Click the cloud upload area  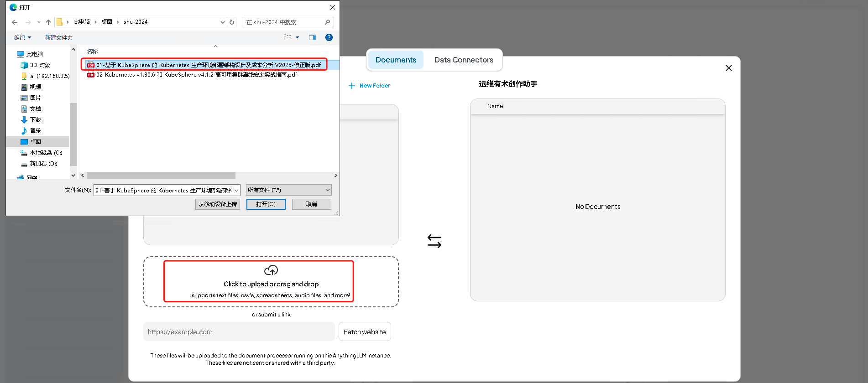coord(271,282)
